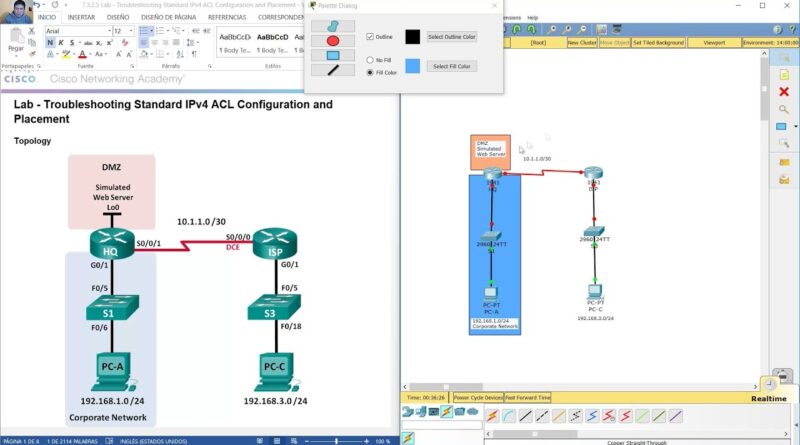Viewport: 800px width, 445px height.
Task: Click the zoom out magnifier in Packet Tracer toolbar
Action: tap(582, 30)
